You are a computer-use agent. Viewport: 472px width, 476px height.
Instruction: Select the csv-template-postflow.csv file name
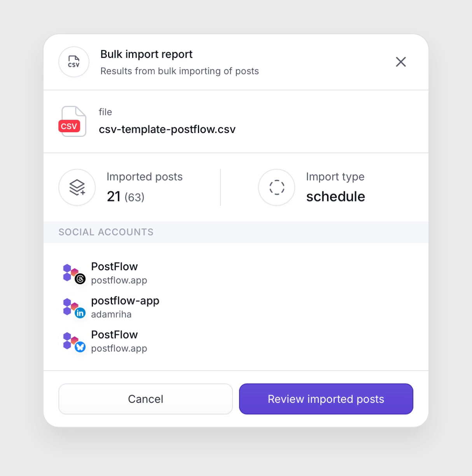coord(167,129)
